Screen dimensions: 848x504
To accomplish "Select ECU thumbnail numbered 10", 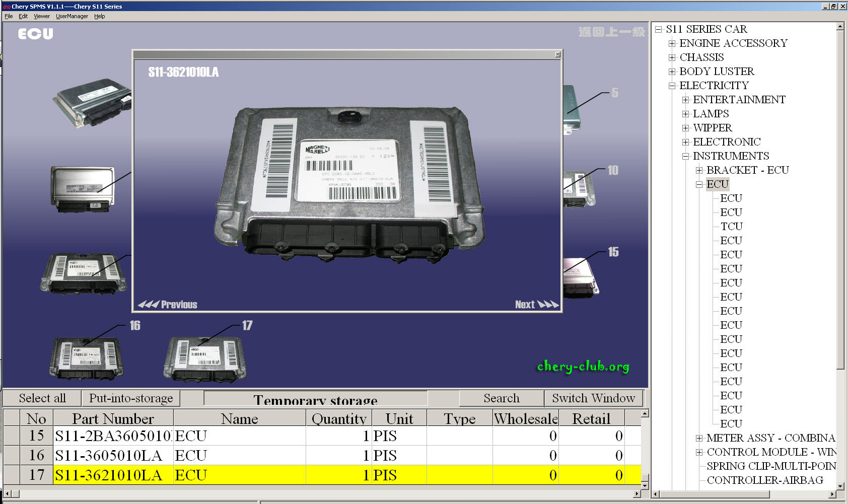I will point(579,189).
